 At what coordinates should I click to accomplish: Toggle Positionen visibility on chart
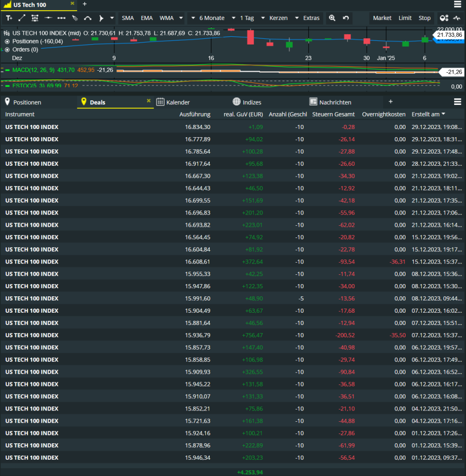(x=7, y=41)
